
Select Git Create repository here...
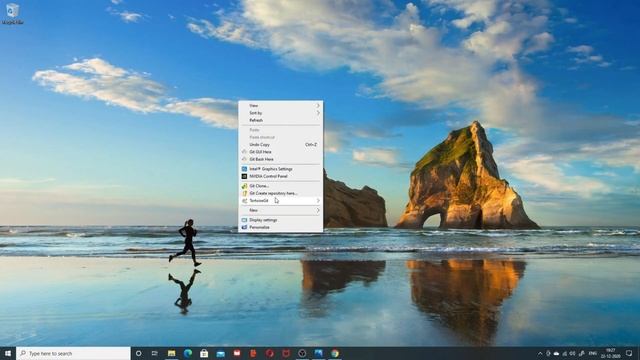pyautogui.click(x=280, y=193)
